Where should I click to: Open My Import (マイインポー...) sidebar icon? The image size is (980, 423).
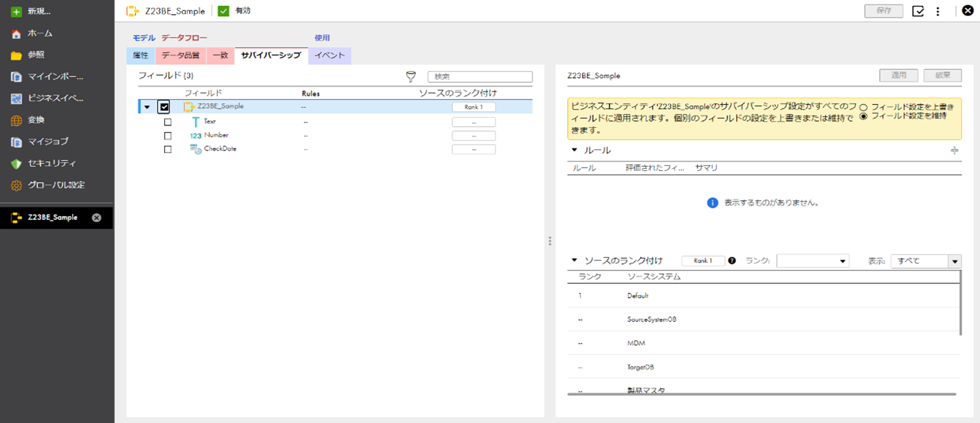click(x=16, y=77)
